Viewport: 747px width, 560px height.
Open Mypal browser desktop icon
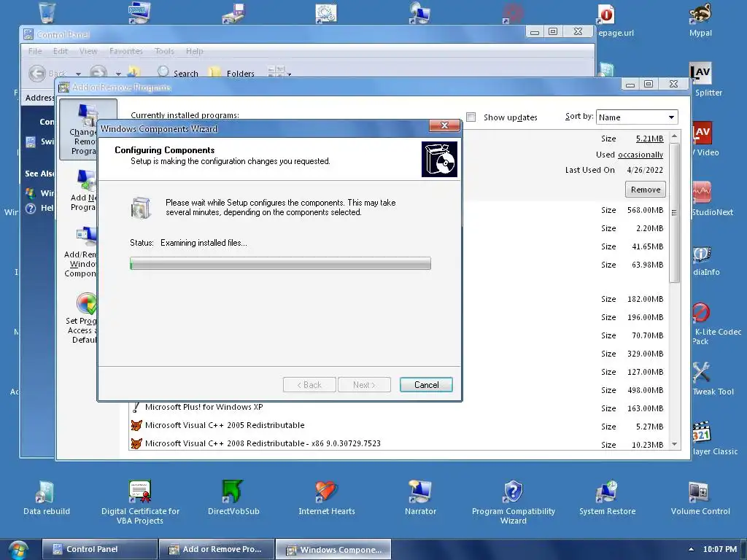click(700, 20)
